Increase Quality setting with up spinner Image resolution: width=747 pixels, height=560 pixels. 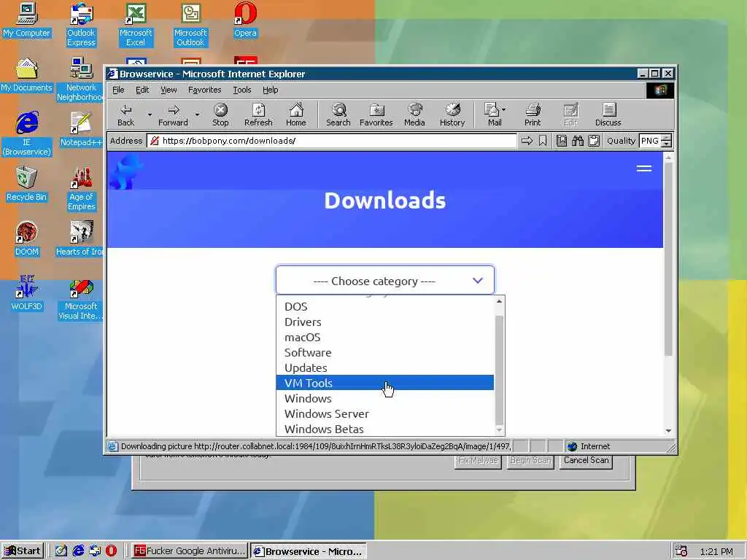click(x=667, y=138)
